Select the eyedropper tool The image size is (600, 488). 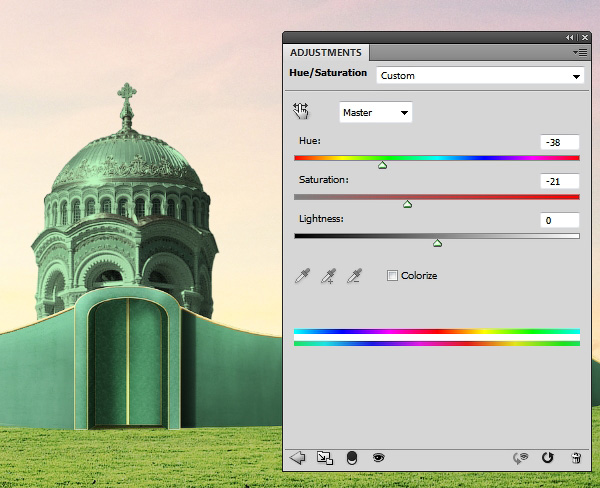point(302,276)
